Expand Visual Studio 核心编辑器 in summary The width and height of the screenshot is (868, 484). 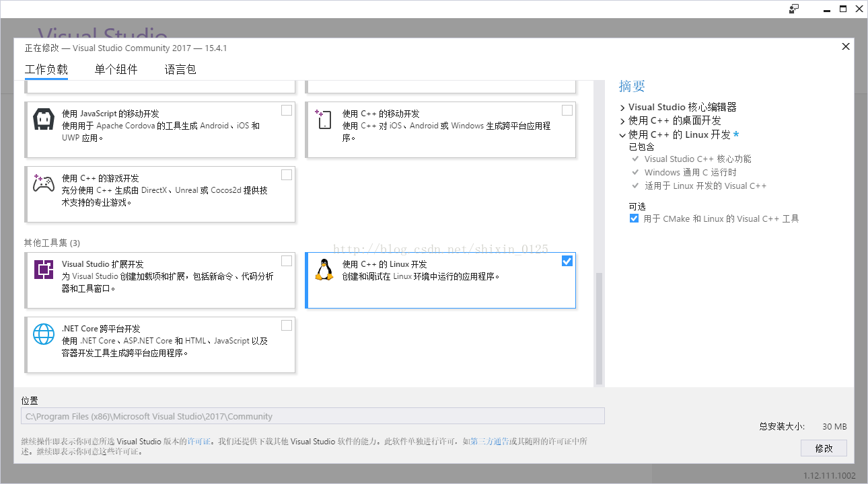click(x=622, y=108)
